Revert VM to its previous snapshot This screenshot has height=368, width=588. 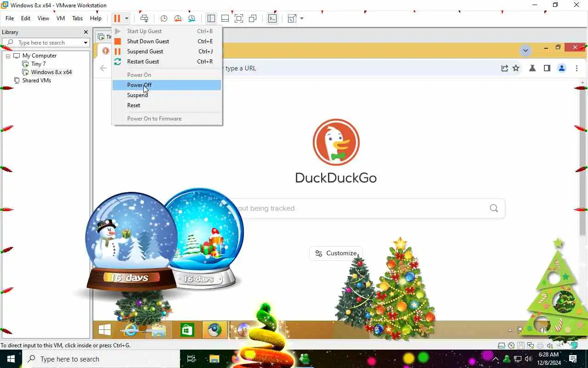click(x=178, y=18)
